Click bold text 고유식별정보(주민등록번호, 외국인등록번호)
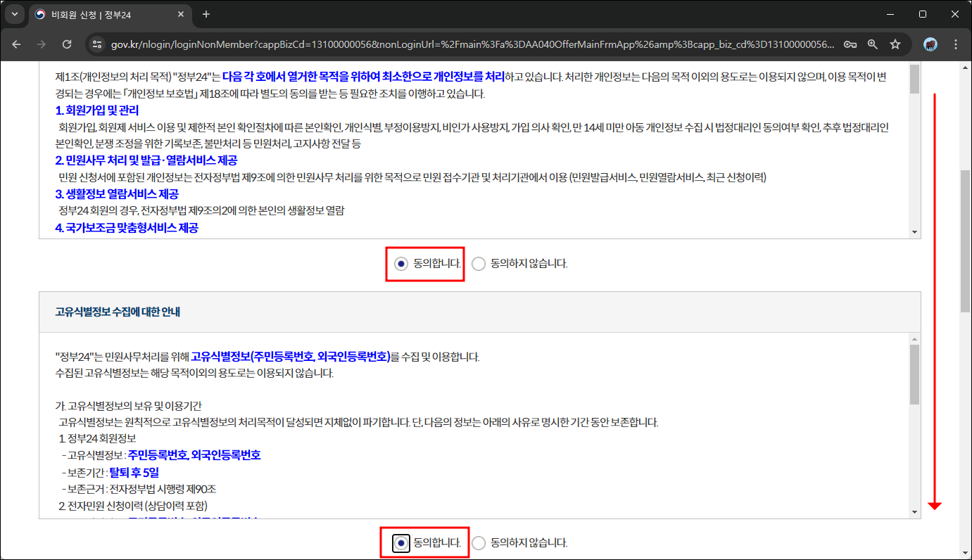This screenshot has width=972, height=560. pyautogui.click(x=291, y=357)
